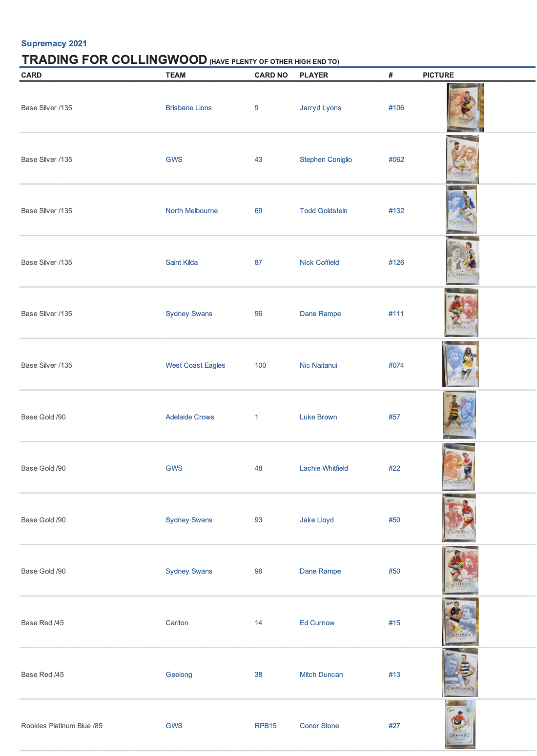Select the Lachie Whitfield player name
The image size is (537, 756).
(324, 468)
